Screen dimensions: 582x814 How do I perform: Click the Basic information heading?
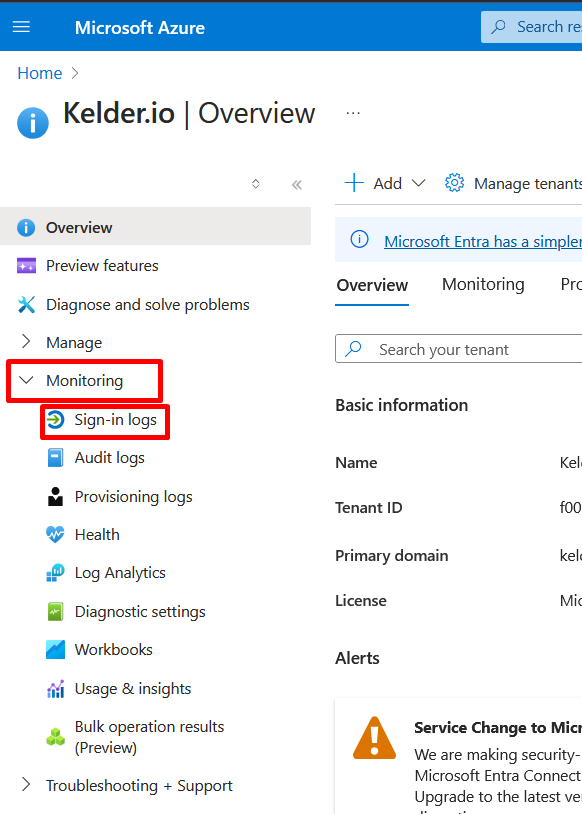point(401,405)
